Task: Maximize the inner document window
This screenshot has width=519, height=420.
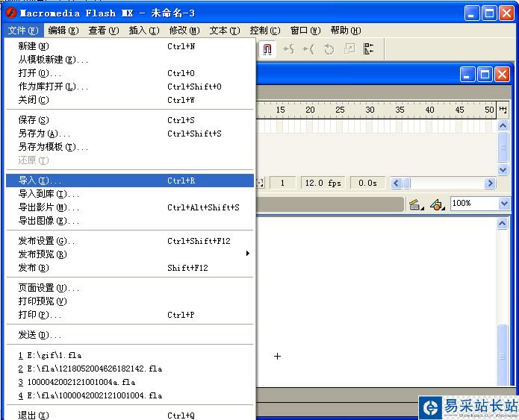Action: 485,74
